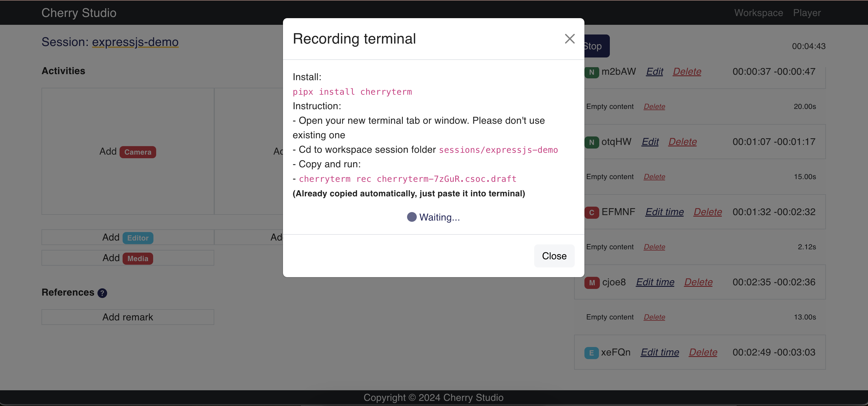Edit time of xeFQn entry

660,352
